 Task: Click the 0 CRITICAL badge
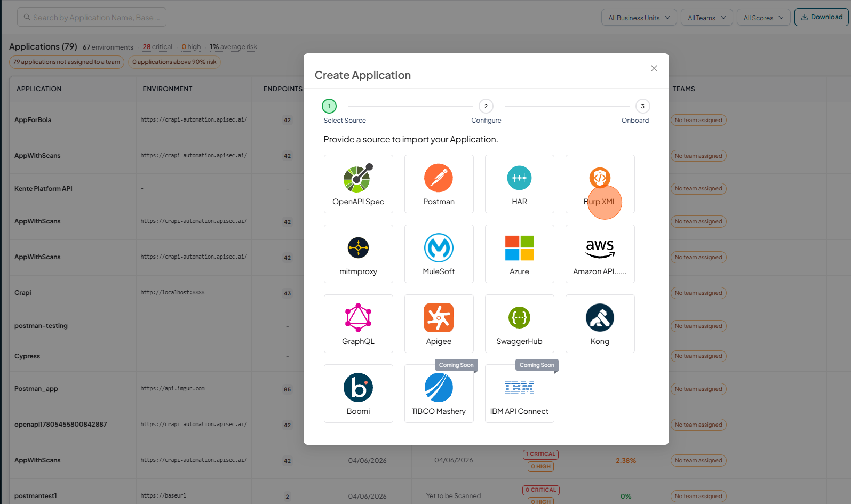541,490
